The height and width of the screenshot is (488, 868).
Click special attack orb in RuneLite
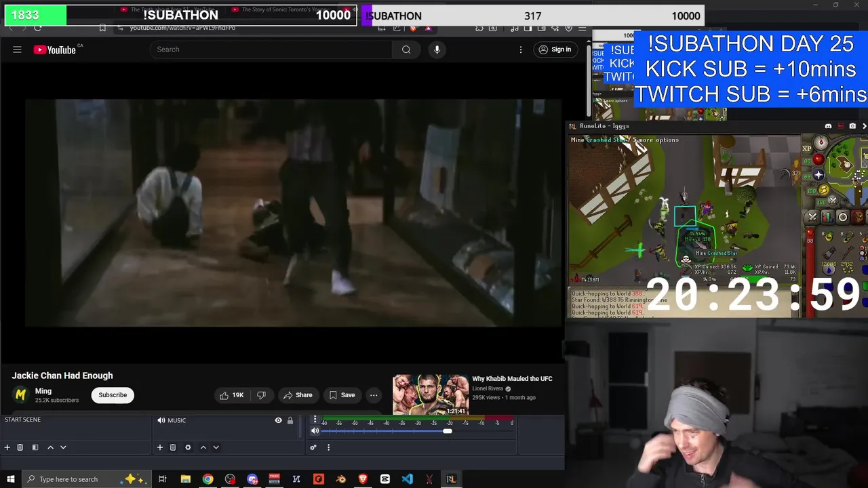click(833, 201)
